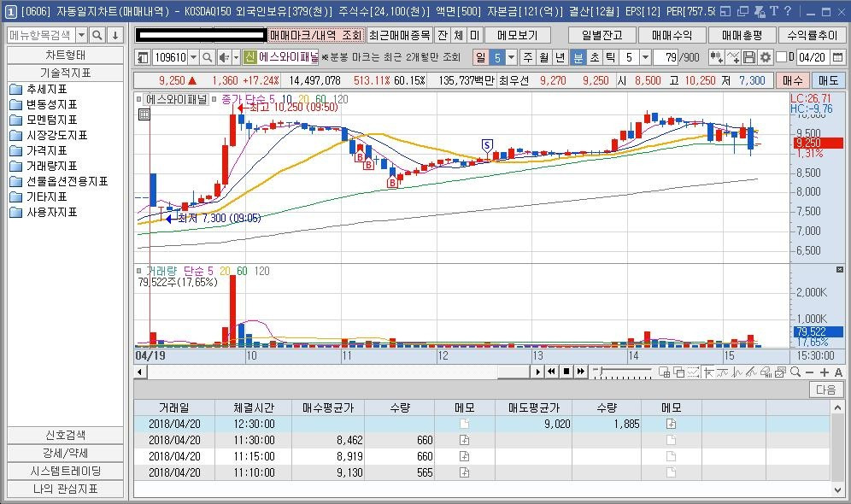Screen dimensions: 851x504
Task: Open the 차트형태 panel tab
Action: coord(65,56)
